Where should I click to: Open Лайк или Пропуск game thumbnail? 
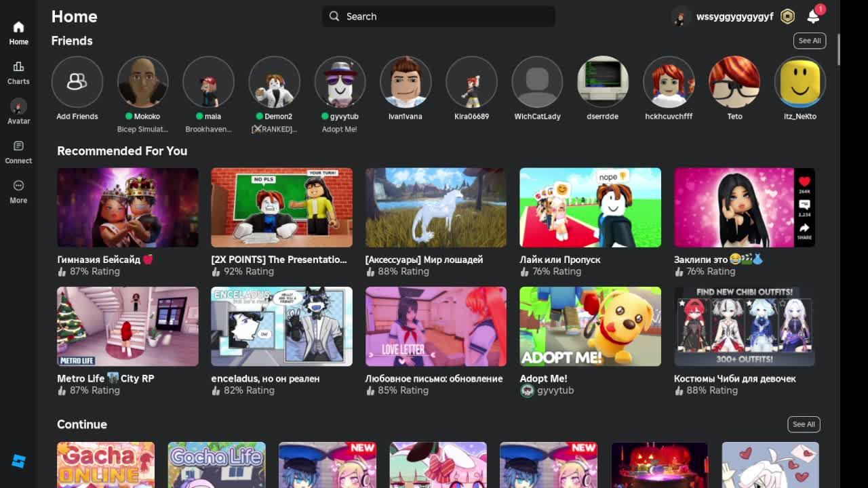coord(590,207)
